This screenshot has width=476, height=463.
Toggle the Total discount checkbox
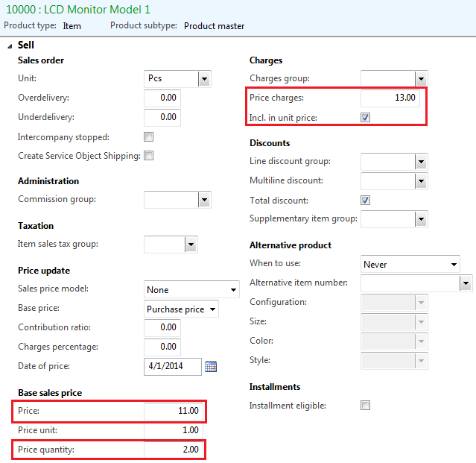(365, 201)
